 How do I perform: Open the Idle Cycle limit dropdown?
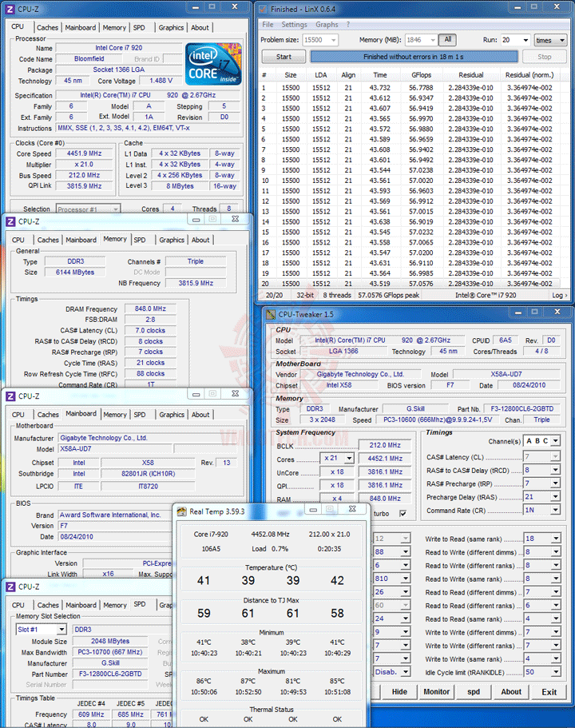556,672
